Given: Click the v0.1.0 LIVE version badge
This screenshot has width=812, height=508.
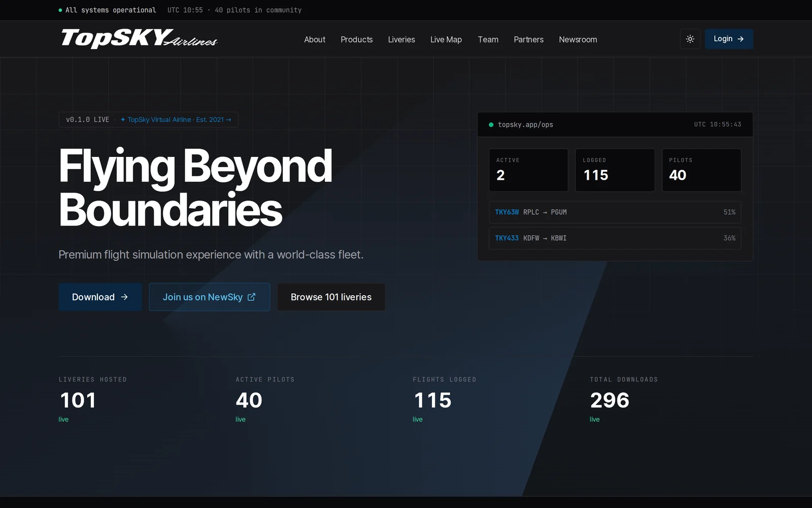Looking at the screenshot, I should 88,120.
